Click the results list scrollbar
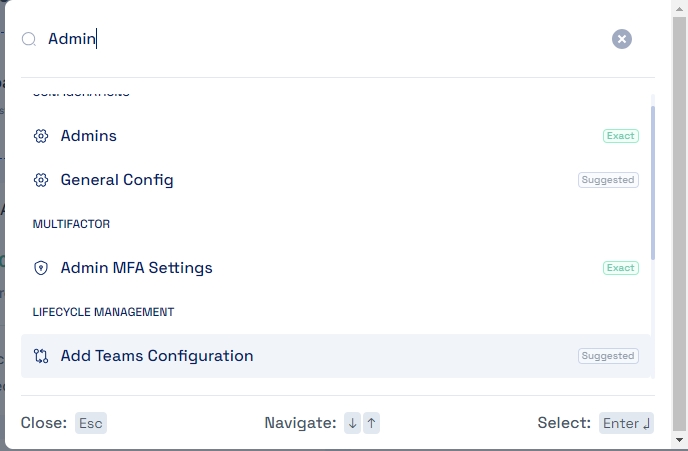Screen dimensions: 688x451 pyautogui.click(x=653, y=180)
